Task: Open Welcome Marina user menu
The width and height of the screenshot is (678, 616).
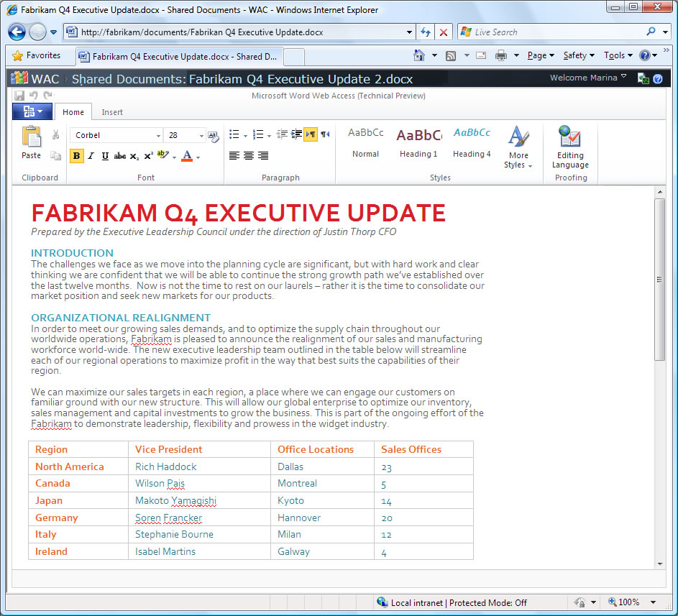Action: pos(588,78)
